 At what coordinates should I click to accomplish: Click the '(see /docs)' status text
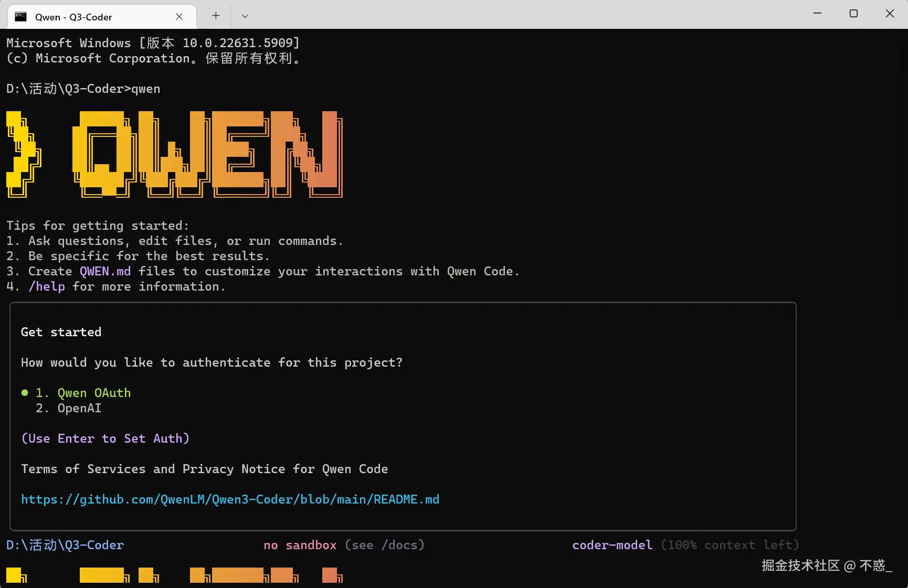coord(385,545)
